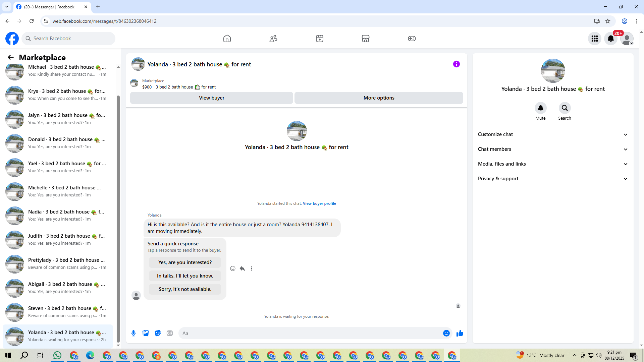Send a thumbs-up like
The height and width of the screenshot is (362, 644).
460,333
